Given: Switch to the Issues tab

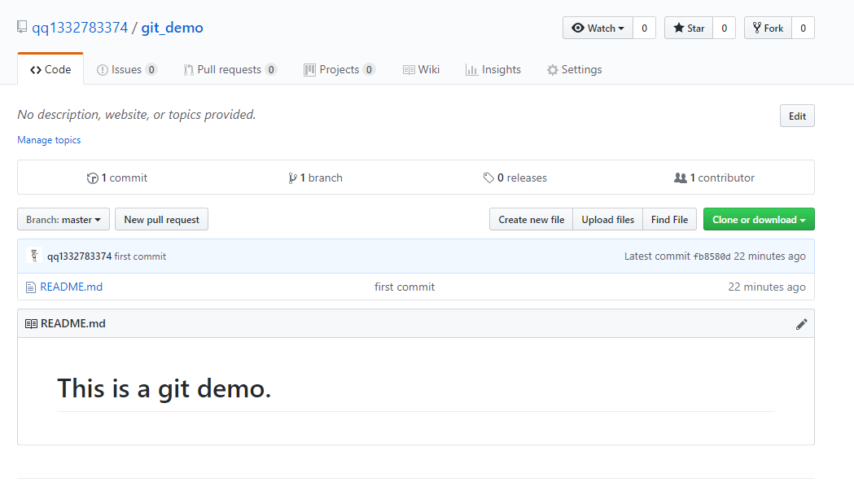Looking at the screenshot, I should [x=127, y=70].
